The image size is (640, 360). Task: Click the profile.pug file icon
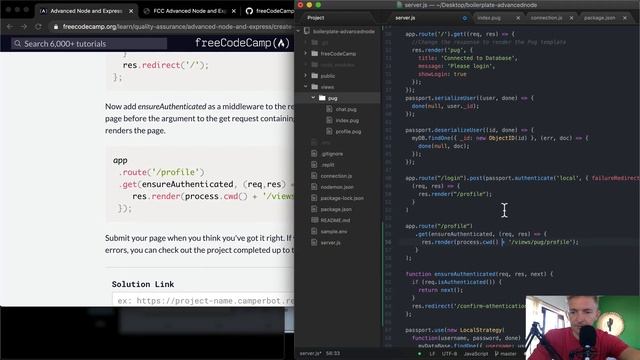tap(329, 131)
